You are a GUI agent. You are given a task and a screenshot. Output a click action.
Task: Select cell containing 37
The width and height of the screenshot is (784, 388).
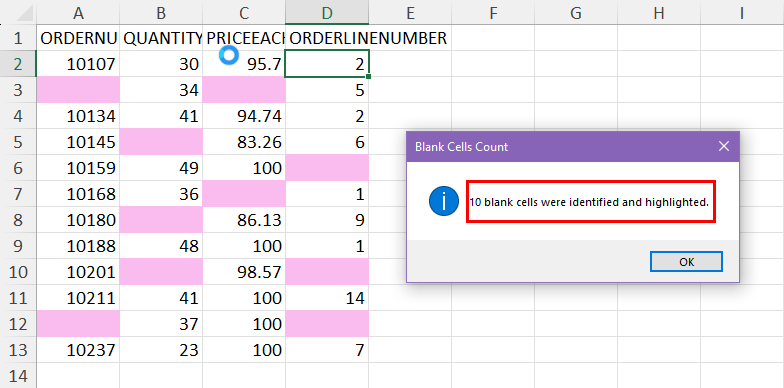161,324
